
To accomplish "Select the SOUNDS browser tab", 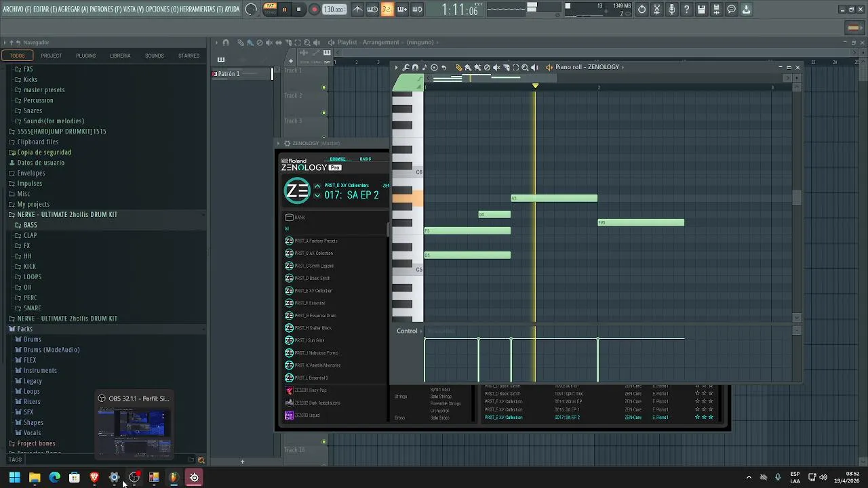I will coord(154,56).
